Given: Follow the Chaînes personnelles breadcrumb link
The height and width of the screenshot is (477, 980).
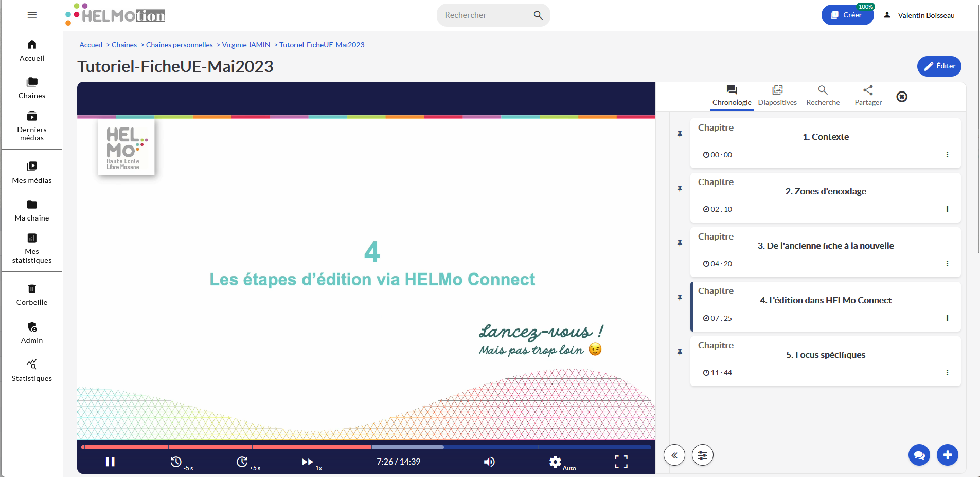Looking at the screenshot, I should [x=179, y=45].
